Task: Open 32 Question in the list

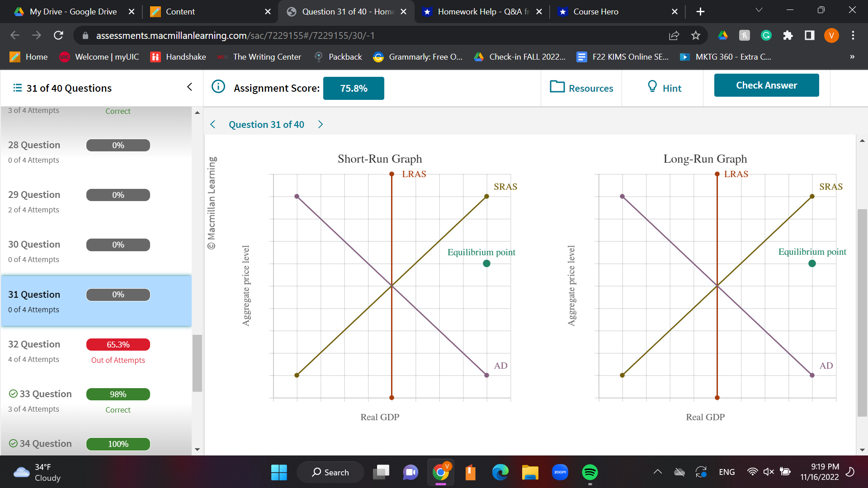Action: click(x=34, y=344)
